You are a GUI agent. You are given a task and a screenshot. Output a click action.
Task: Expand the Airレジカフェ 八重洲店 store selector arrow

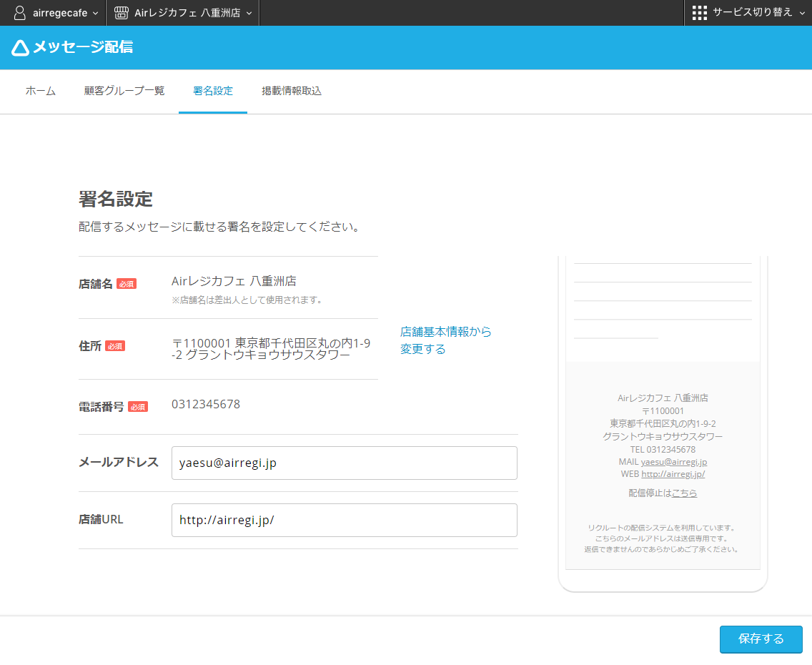(249, 14)
